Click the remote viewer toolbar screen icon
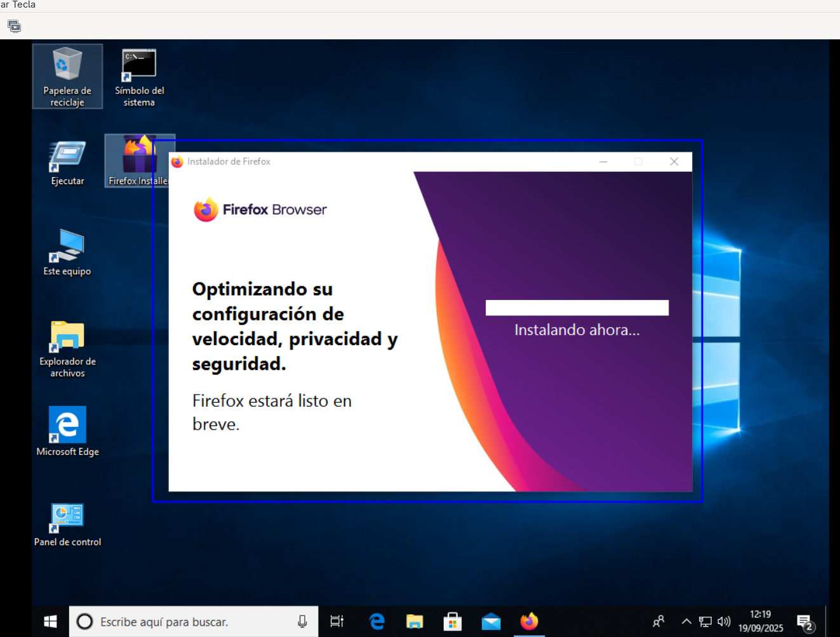Screen dimensions: 840x637 point(14,26)
